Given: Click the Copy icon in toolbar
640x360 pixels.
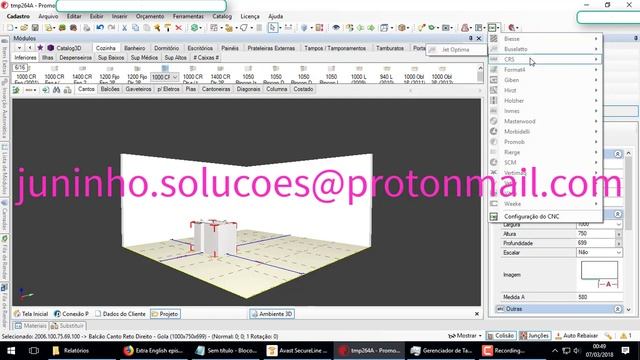Looking at the screenshot, I should pyautogui.click(x=135, y=28).
